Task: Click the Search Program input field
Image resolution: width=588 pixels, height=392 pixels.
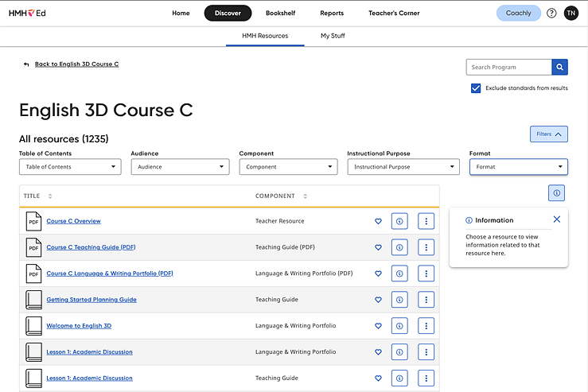Action: pyautogui.click(x=509, y=67)
